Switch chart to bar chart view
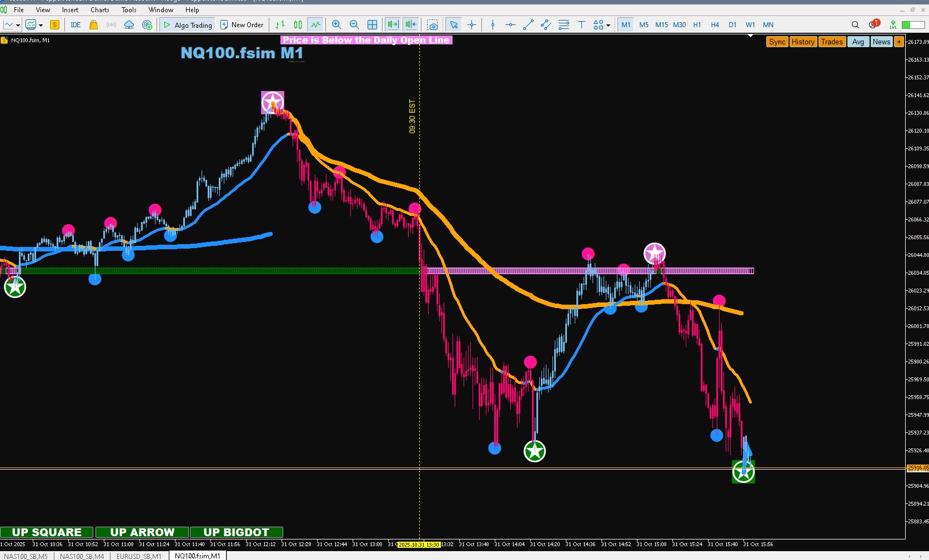Screen dimensions: 929x560 pyautogui.click(x=280, y=25)
